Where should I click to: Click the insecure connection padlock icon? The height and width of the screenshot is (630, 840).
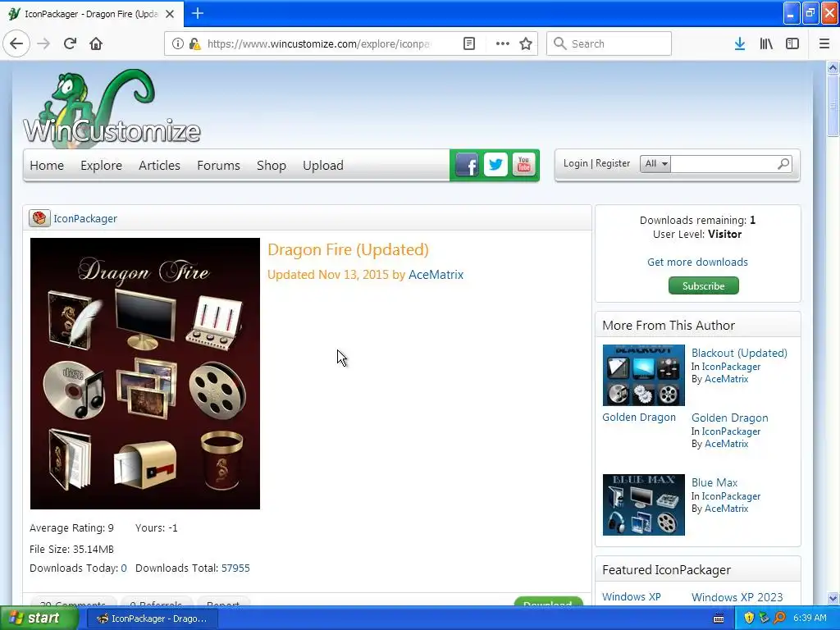click(x=195, y=43)
